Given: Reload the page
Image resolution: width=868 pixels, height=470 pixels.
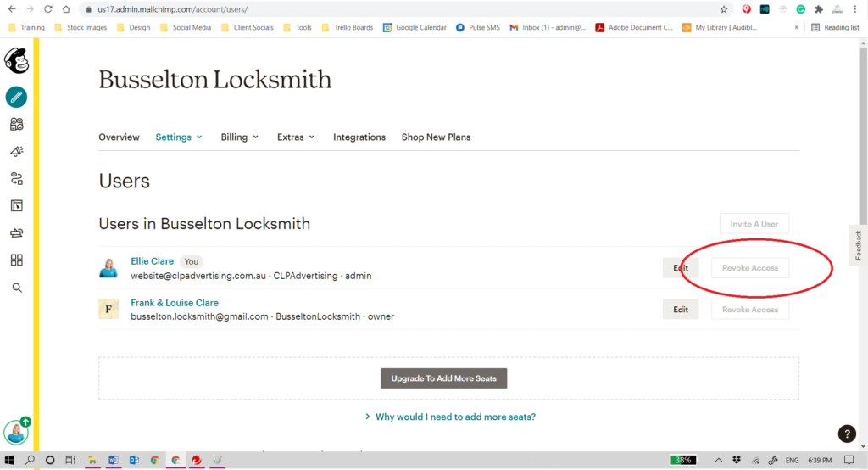Looking at the screenshot, I should coord(48,9).
